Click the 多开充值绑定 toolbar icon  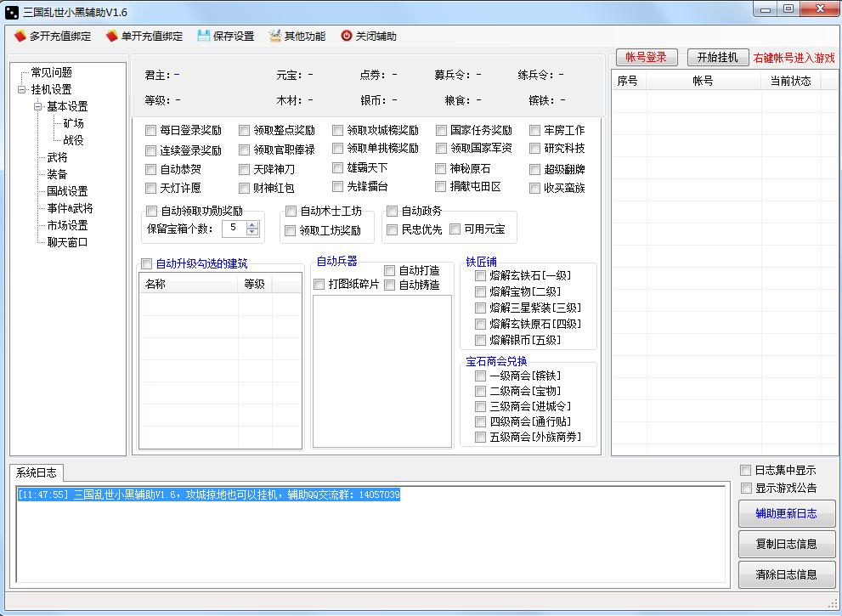click(20, 37)
